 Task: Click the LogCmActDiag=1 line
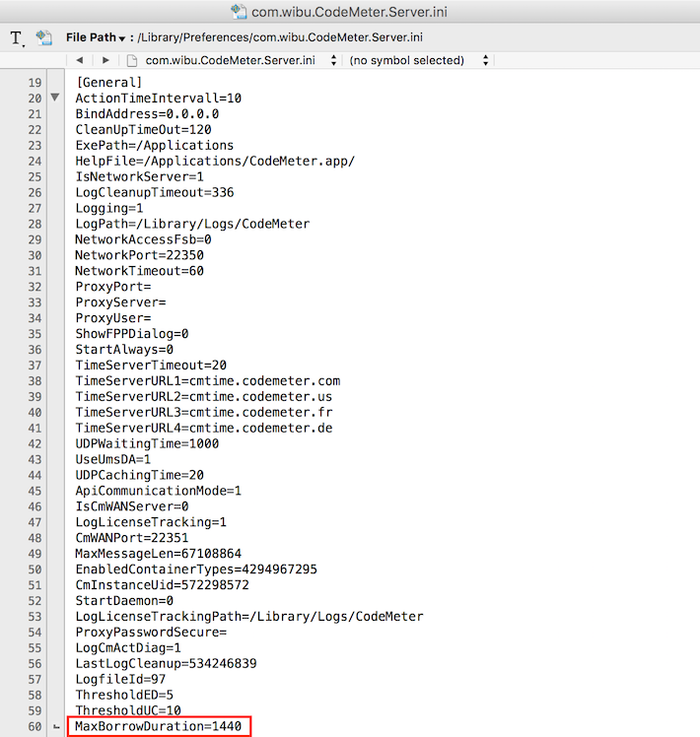[128, 648]
